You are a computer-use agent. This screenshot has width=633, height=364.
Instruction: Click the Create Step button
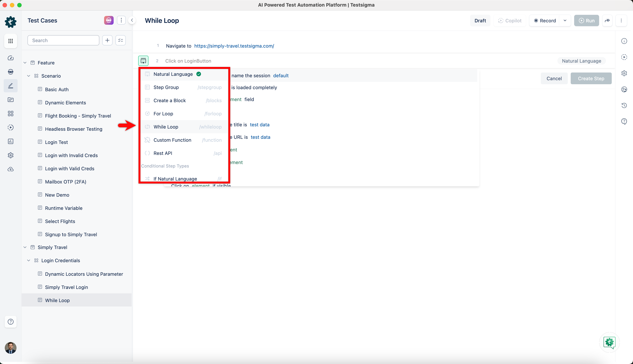tap(591, 78)
